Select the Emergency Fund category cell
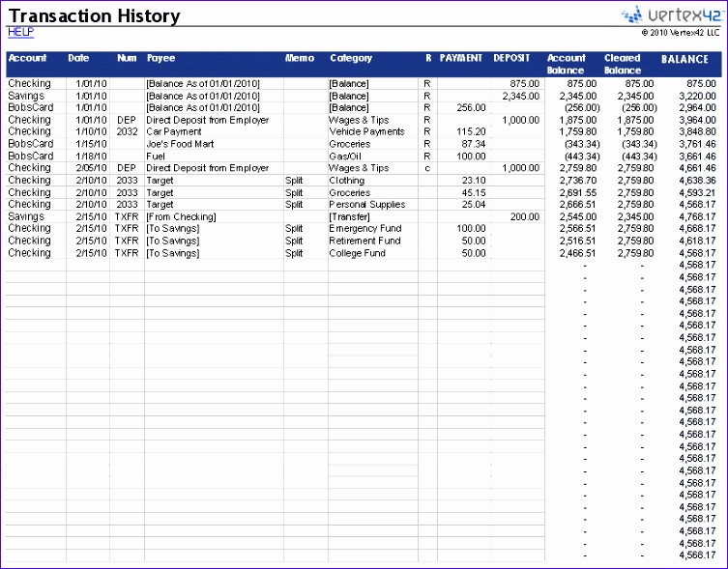 point(364,229)
